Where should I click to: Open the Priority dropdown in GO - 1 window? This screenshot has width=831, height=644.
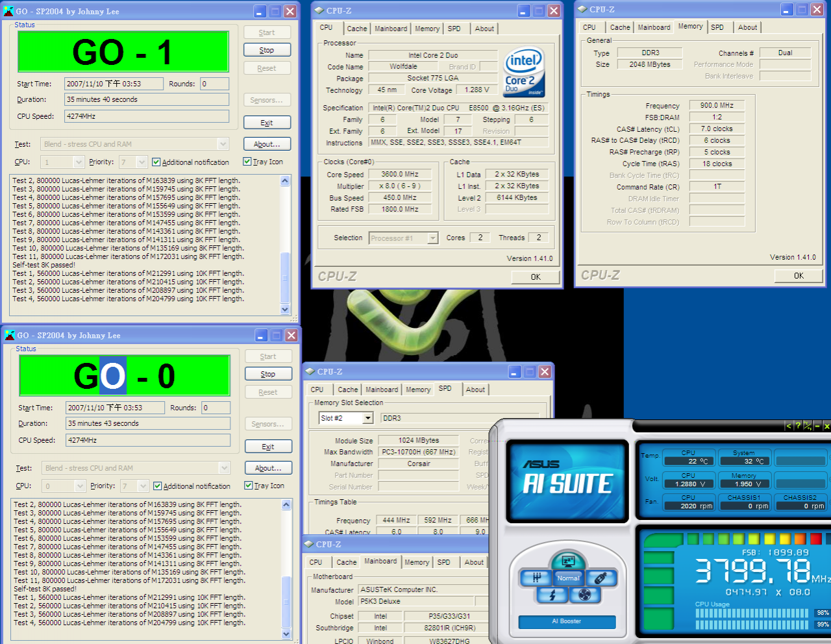click(x=142, y=162)
